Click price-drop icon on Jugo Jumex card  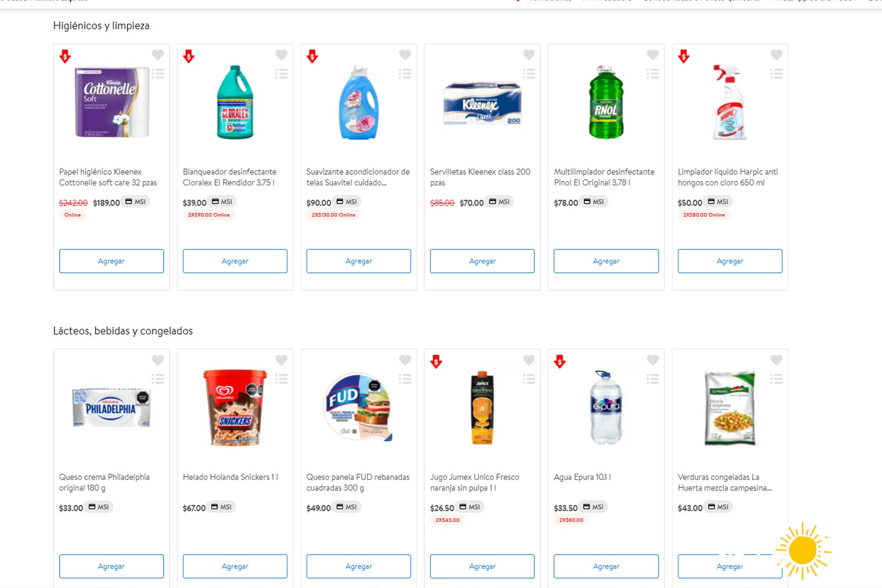click(x=436, y=362)
